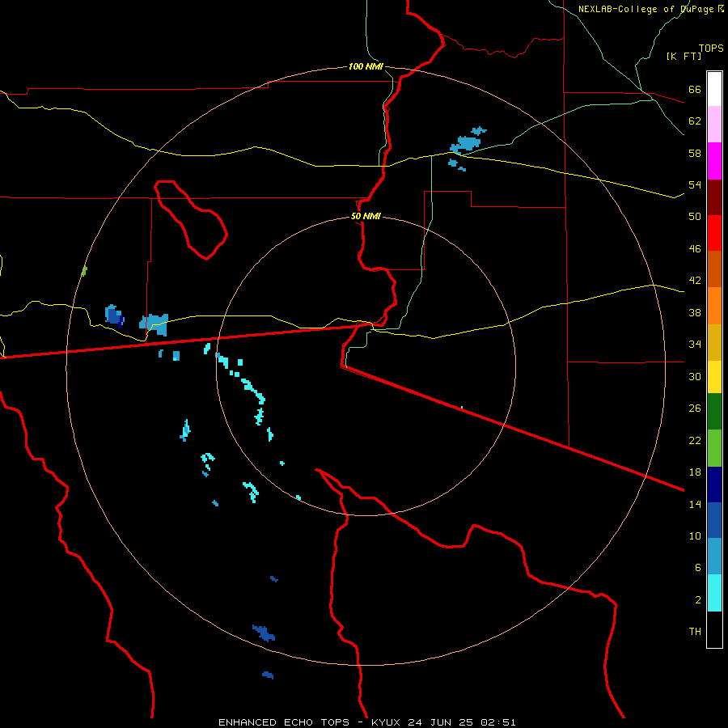The height and width of the screenshot is (728, 728).
Task: Click the medium blue legend swatch
Action: [x=714, y=520]
